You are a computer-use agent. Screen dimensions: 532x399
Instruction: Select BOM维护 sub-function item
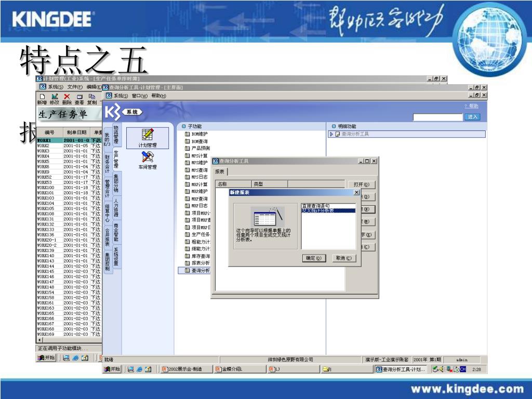[196, 134]
